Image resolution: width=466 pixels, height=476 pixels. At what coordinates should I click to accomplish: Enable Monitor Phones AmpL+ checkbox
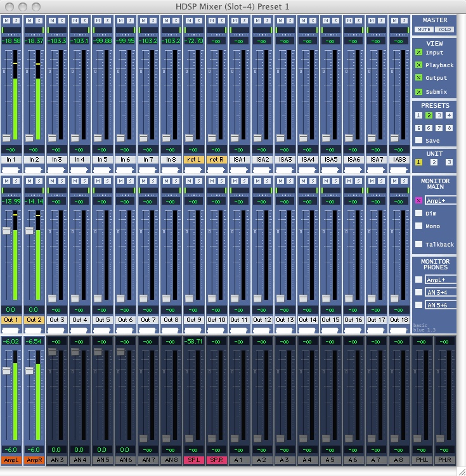coord(418,280)
